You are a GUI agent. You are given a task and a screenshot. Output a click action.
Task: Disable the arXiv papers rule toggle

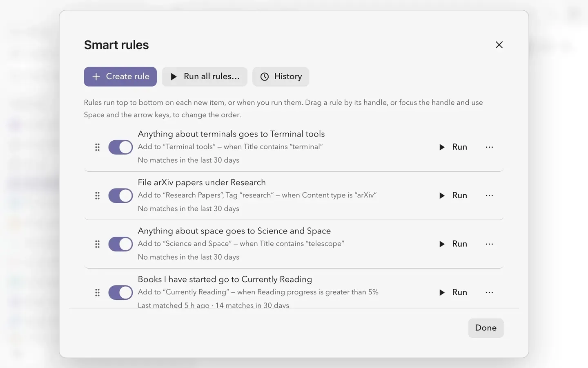[x=120, y=196]
